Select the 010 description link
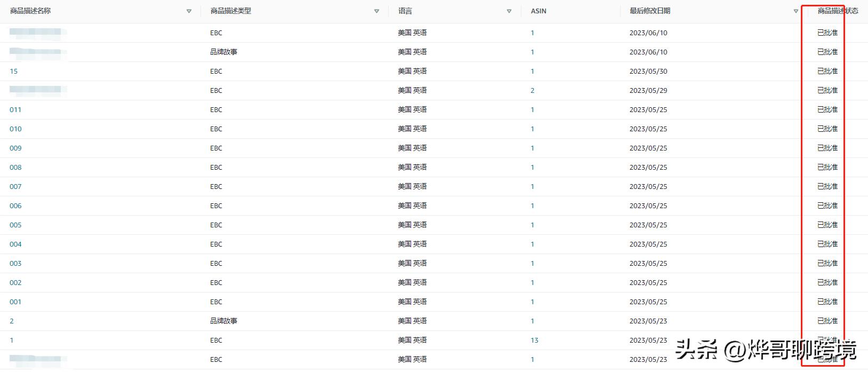Viewport: 868px width, 372px height. tap(15, 129)
